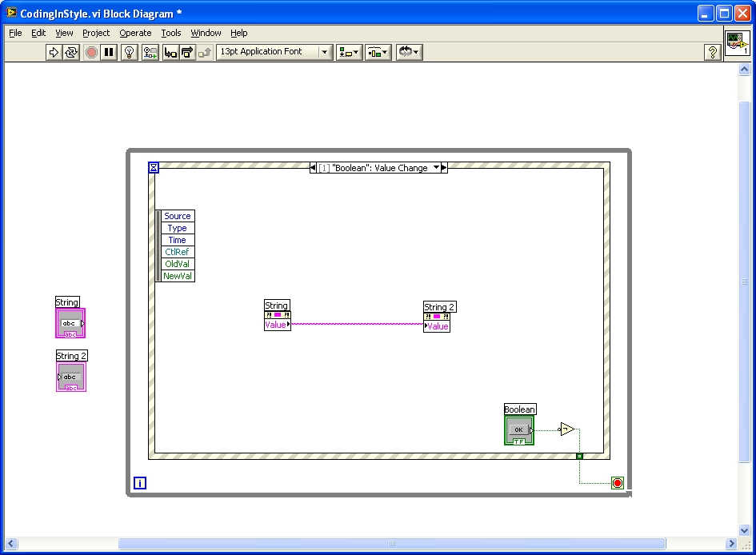Open the Operate menu
The width and height of the screenshot is (756, 555).
click(135, 33)
